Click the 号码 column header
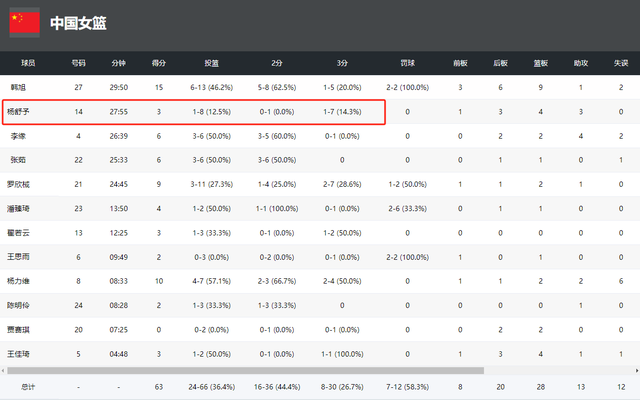Screen dimensions: 640x400 [x=79, y=63]
